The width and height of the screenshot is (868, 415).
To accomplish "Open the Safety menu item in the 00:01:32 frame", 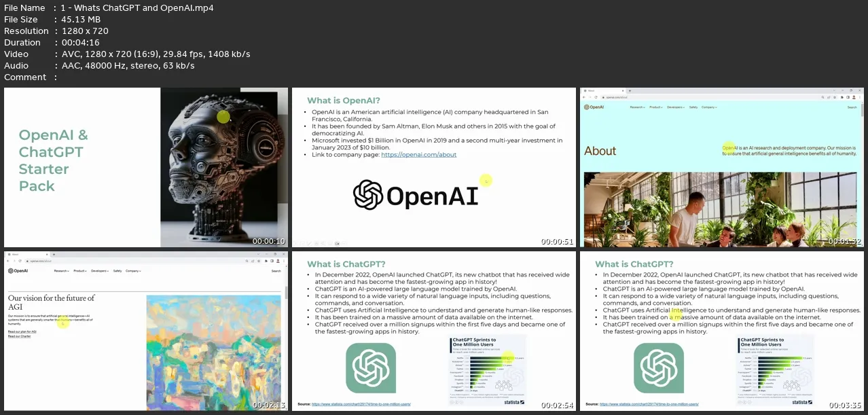I will pyautogui.click(x=693, y=107).
